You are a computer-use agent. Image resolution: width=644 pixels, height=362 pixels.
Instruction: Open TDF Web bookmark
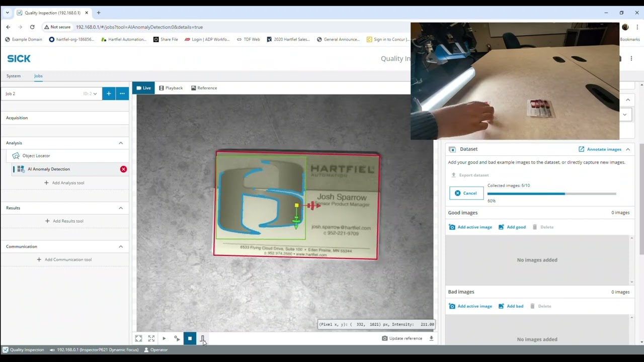(248, 39)
